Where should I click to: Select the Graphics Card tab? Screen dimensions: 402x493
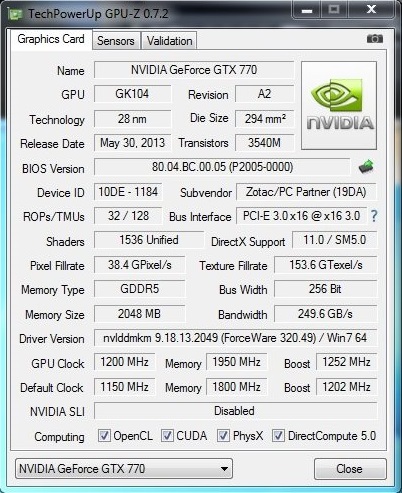51,39
